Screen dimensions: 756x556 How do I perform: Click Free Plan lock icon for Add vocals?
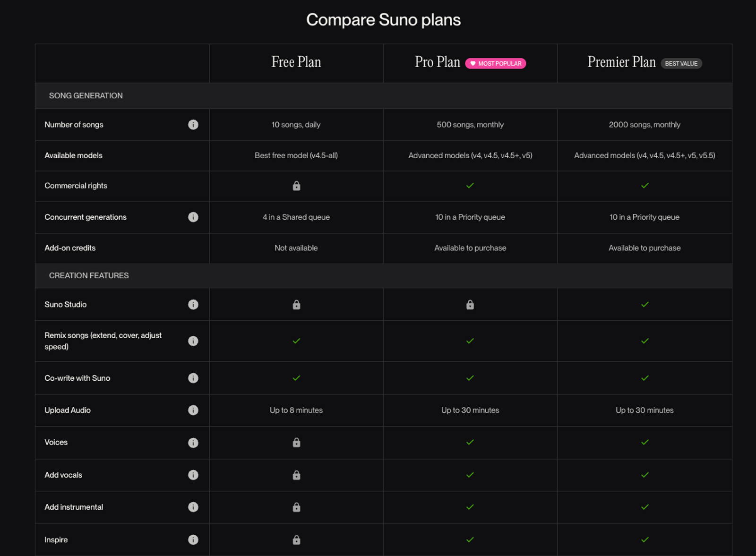click(x=296, y=475)
